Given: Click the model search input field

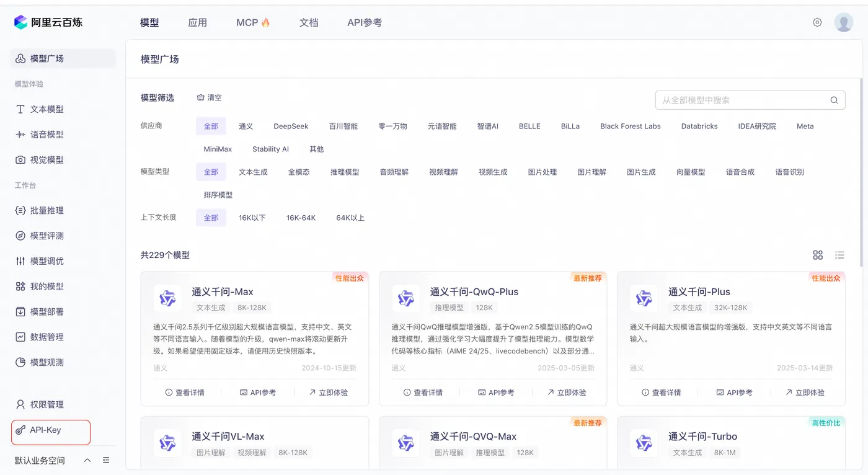Looking at the screenshot, I should point(750,100).
